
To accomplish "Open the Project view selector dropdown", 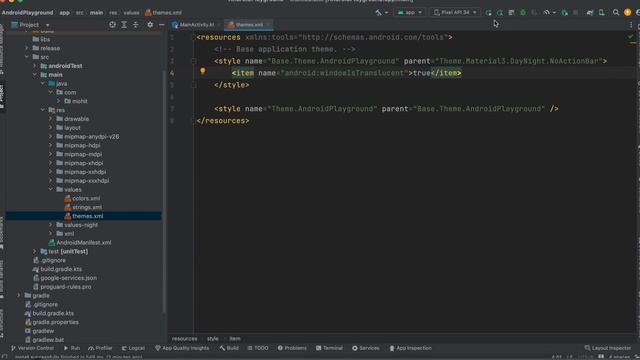I will coord(30,25).
